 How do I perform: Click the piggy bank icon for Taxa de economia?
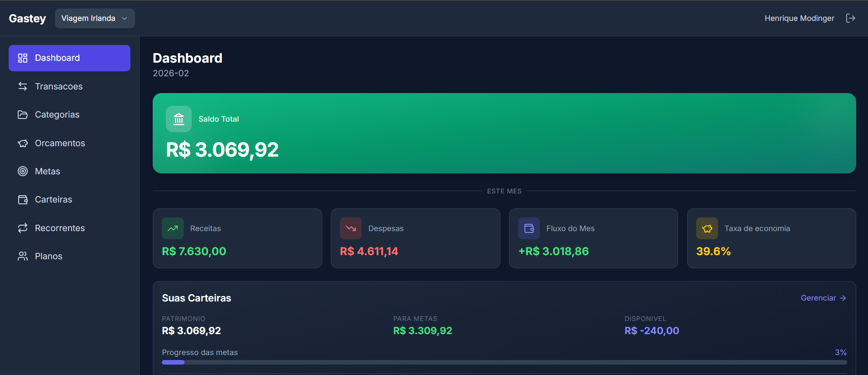pyautogui.click(x=707, y=228)
